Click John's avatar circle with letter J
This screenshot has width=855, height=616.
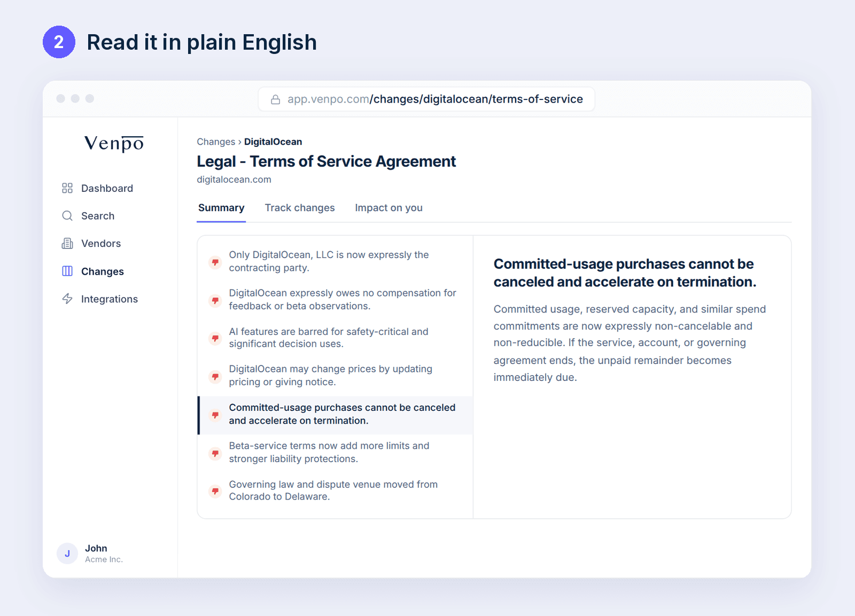[x=67, y=553]
